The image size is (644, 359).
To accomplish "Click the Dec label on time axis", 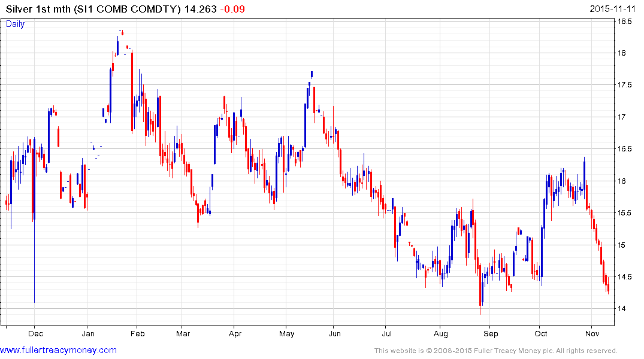I will click(36, 333).
